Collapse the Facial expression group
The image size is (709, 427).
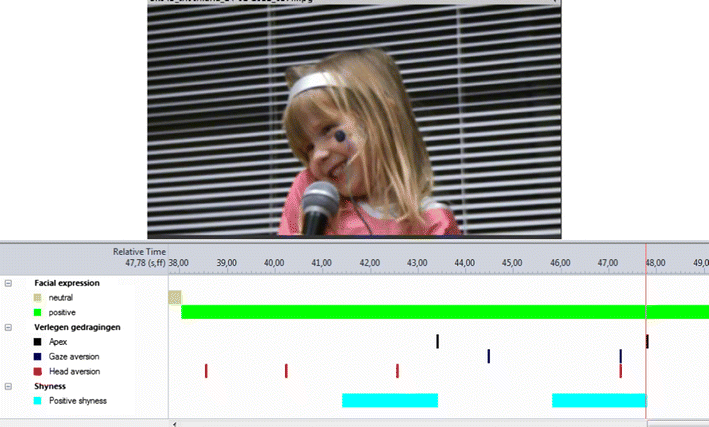pos(8,283)
